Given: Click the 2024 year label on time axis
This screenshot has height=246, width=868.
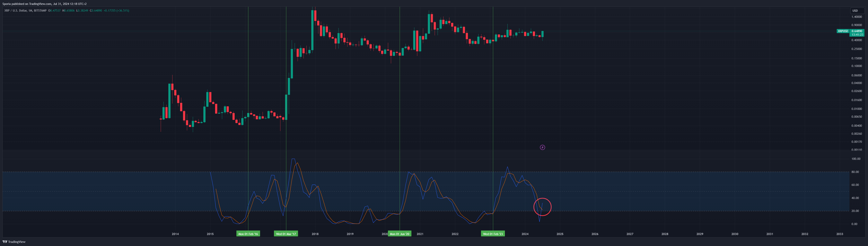Looking at the screenshot, I should (525, 234).
